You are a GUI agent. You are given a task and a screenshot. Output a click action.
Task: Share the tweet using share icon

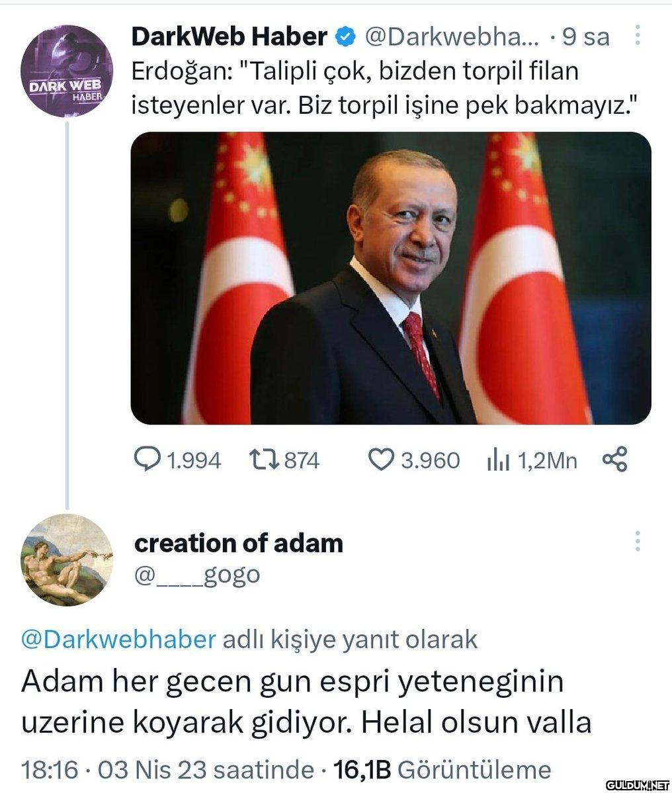pos(615,459)
